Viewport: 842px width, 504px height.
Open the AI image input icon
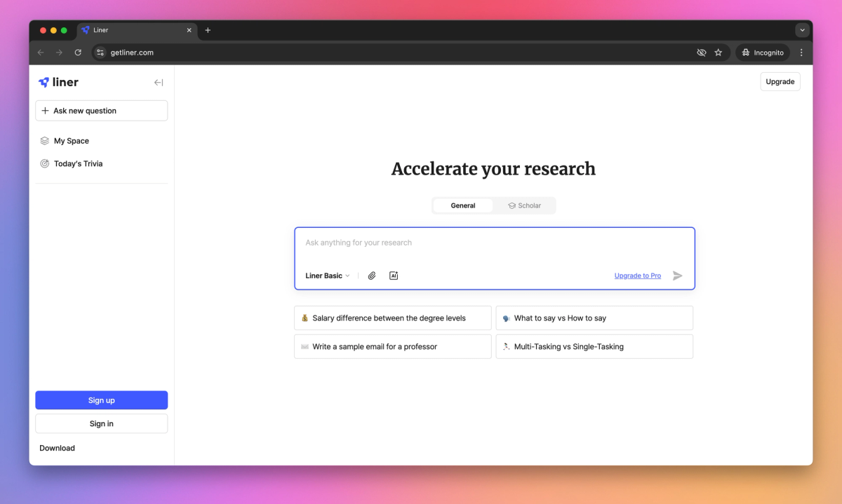click(394, 275)
